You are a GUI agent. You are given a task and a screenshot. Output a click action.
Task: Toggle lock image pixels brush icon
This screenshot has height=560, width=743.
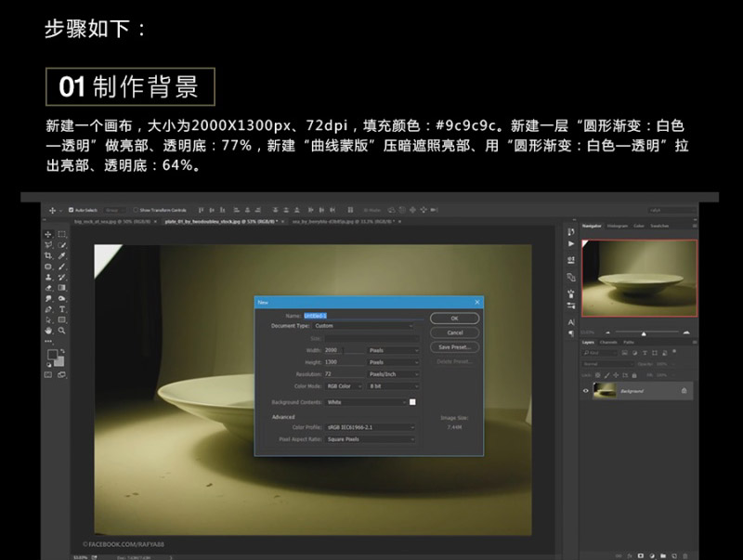607,375
